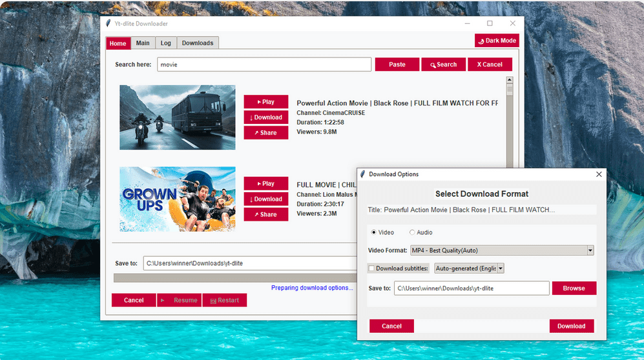This screenshot has width=644, height=360.
Task: Click the Restart download button
Action: (x=224, y=301)
